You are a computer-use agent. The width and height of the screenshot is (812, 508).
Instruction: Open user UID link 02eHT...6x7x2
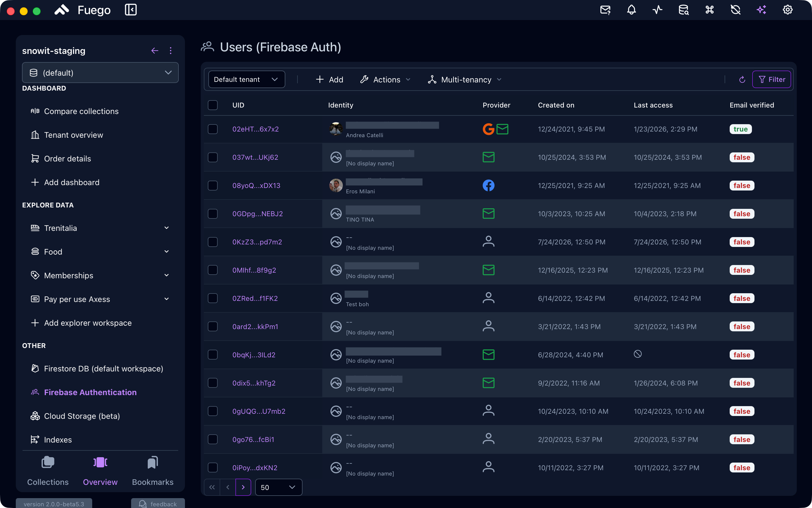[255, 129]
